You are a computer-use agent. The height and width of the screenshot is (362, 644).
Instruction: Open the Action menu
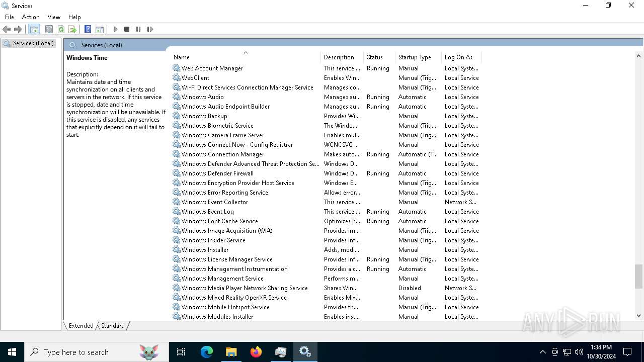[x=31, y=17]
